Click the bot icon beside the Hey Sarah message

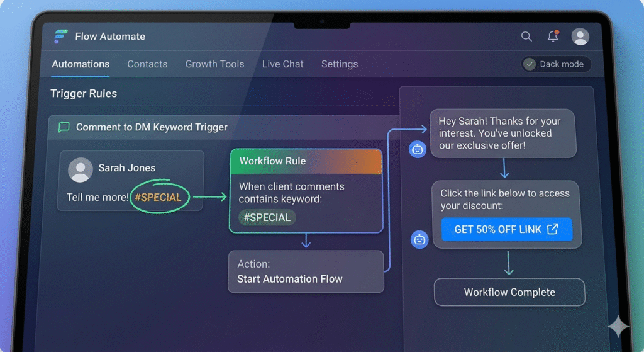click(418, 149)
